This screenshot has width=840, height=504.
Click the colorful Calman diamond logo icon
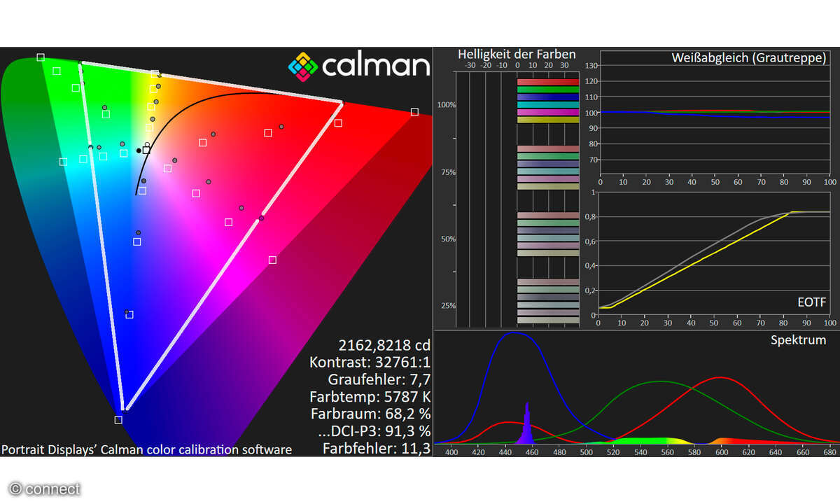click(x=302, y=66)
